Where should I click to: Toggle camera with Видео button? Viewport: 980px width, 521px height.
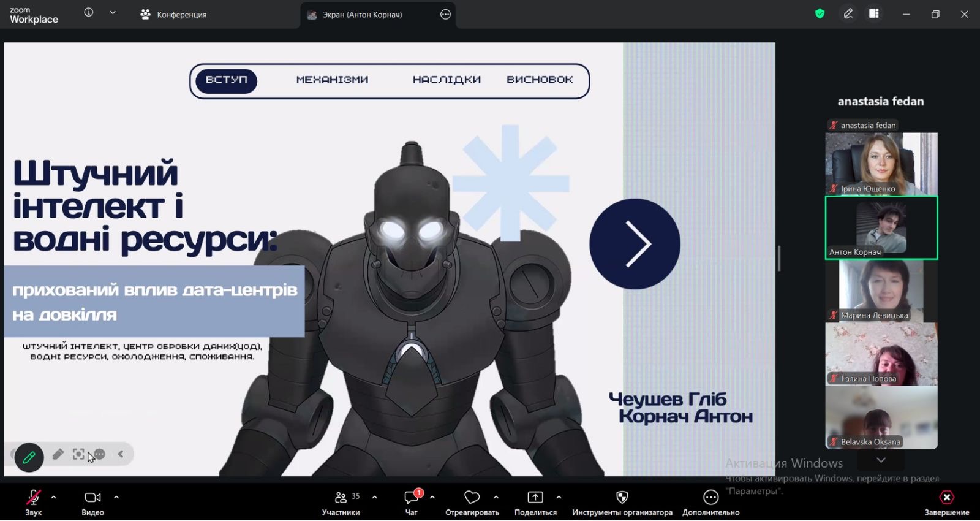92,502
